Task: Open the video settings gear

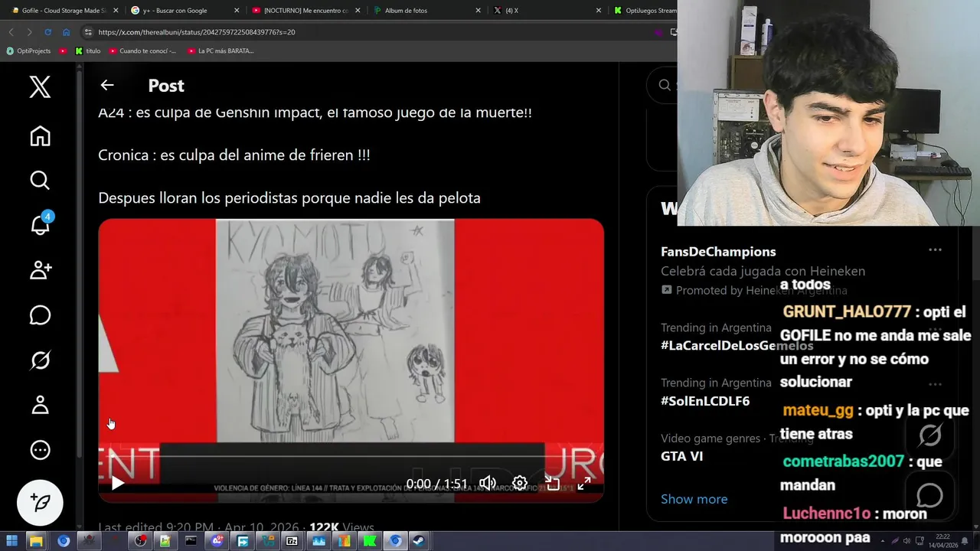Action: (520, 483)
